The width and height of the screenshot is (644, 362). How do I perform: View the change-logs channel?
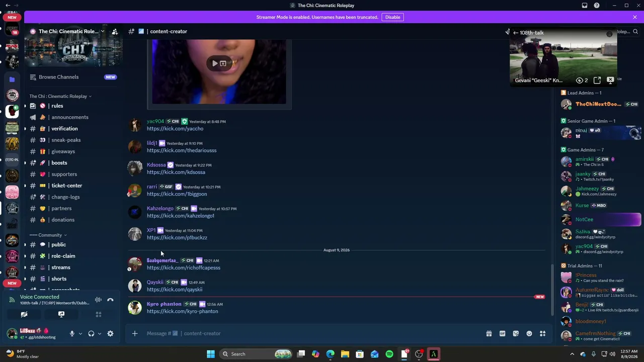(73, 197)
